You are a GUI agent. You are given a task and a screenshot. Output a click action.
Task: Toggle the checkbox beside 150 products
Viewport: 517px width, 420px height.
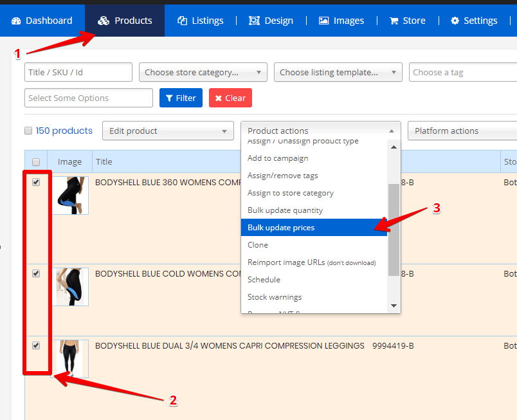28,131
